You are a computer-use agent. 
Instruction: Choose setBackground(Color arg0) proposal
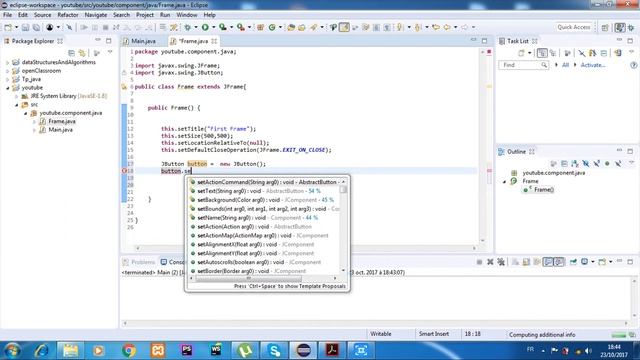click(264, 200)
